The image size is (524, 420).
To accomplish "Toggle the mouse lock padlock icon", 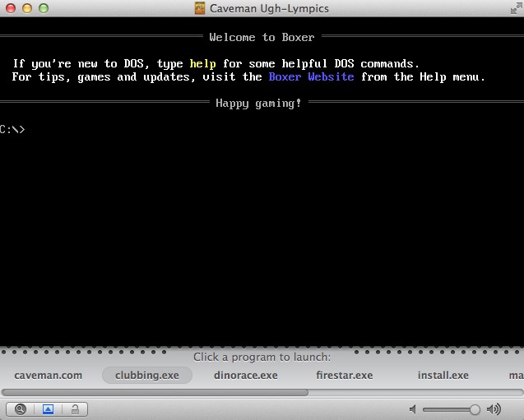I will pyautogui.click(x=75, y=409).
